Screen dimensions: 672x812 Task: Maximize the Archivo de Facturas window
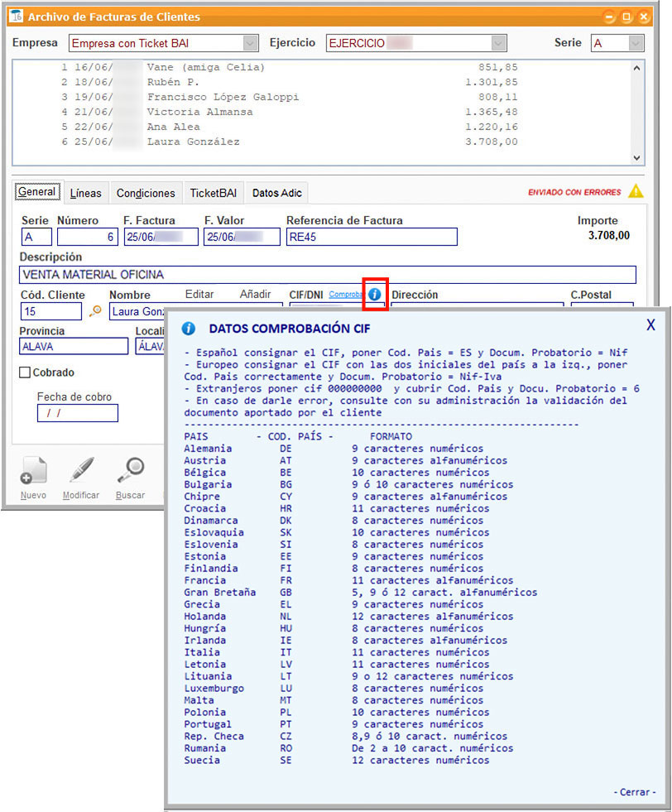tap(626, 17)
